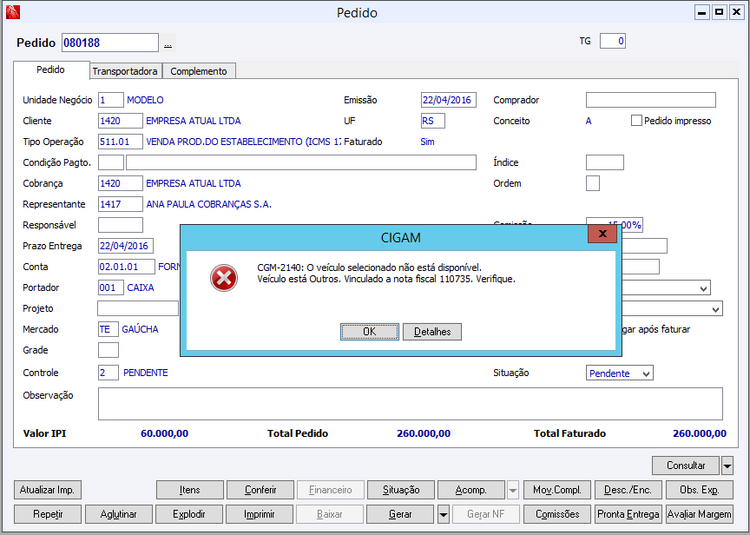Click the Emissão date field

coord(449,100)
